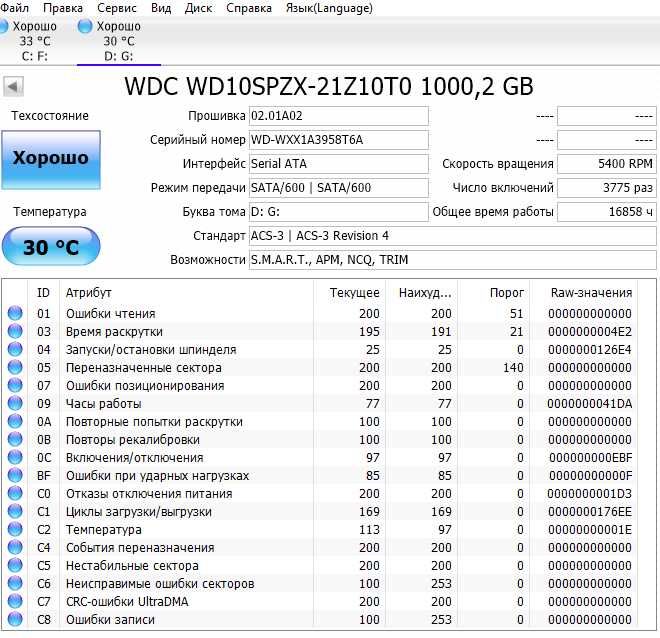Open the Вид menu
This screenshot has width=660, height=638.
(161, 8)
